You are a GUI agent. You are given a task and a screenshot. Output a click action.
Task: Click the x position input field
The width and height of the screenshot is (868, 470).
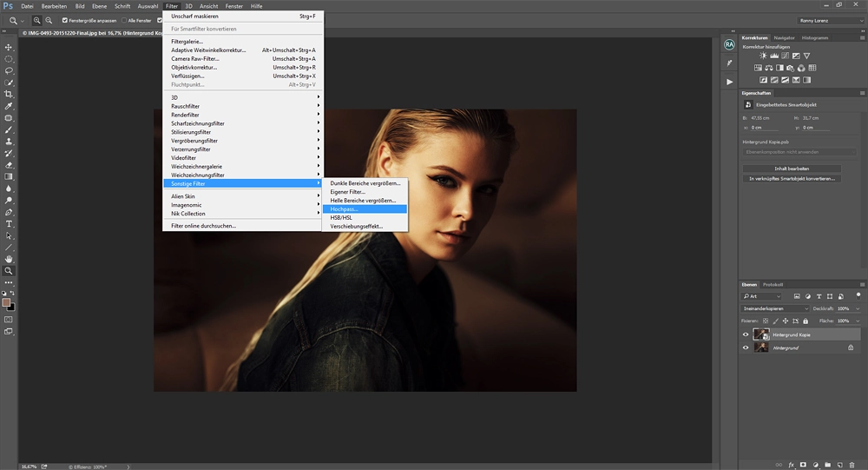pos(765,128)
